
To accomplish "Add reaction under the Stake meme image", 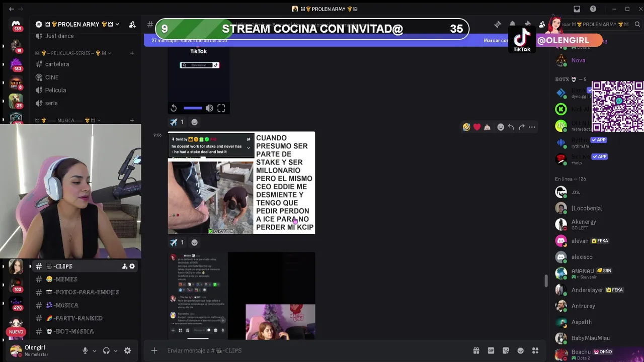I will 194,242.
